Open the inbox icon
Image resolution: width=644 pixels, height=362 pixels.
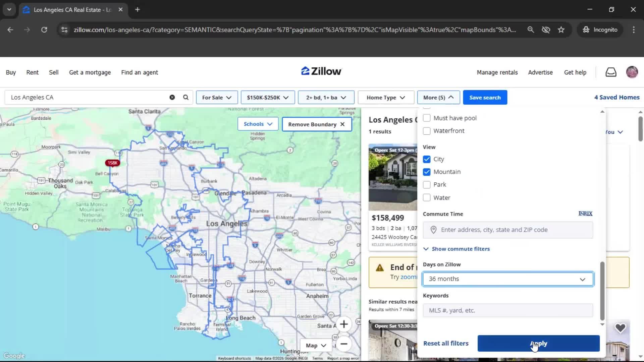(611, 72)
